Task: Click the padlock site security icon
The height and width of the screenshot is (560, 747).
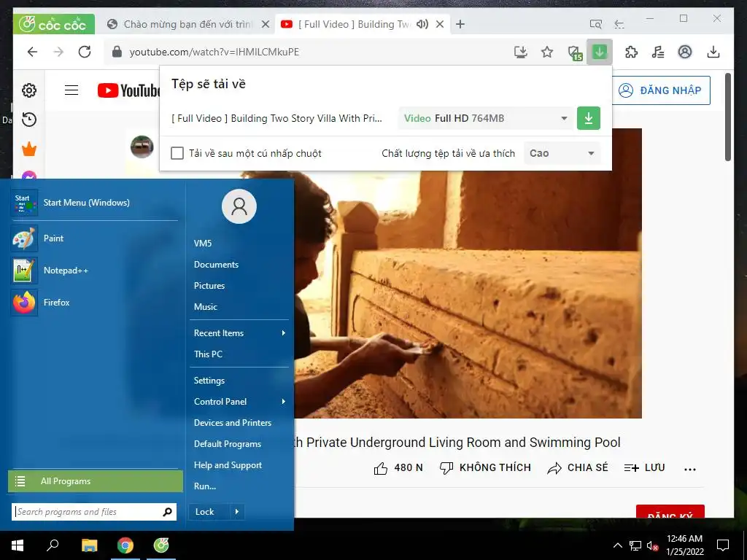Action: click(x=117, y=52)
